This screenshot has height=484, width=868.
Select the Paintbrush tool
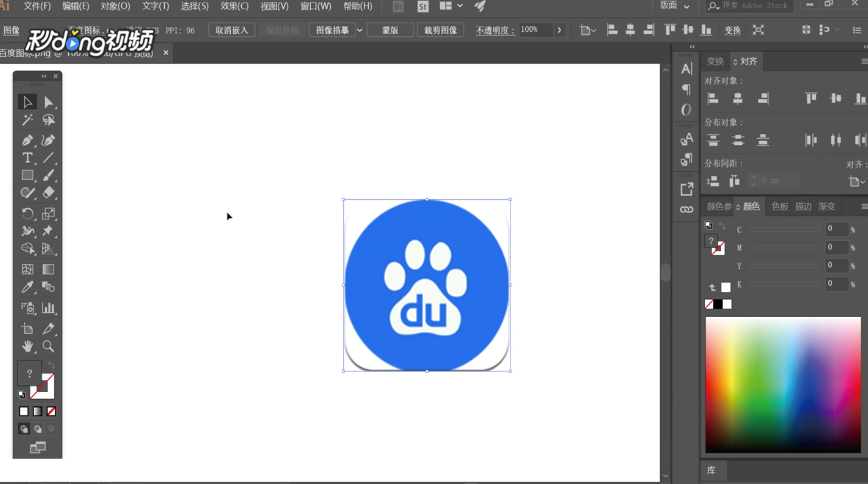click(48, 176)
